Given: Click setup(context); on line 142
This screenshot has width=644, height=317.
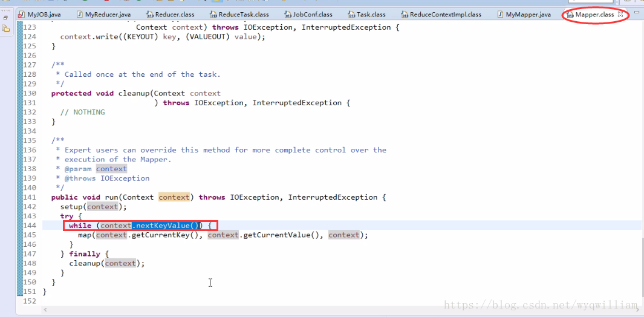Looking at the screenshot, I should point(94,206).
